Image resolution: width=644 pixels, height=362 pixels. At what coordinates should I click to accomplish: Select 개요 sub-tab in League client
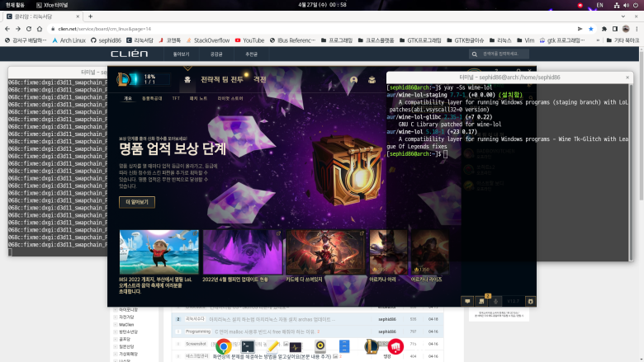tap(128, 98)
